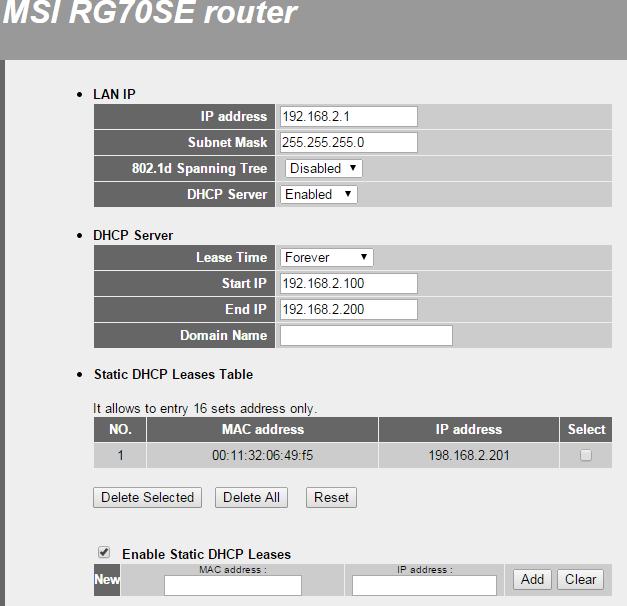The width and height of the screenshot is (627, 606).
Task: Click the MAC address column header
Action: [262, 429]
